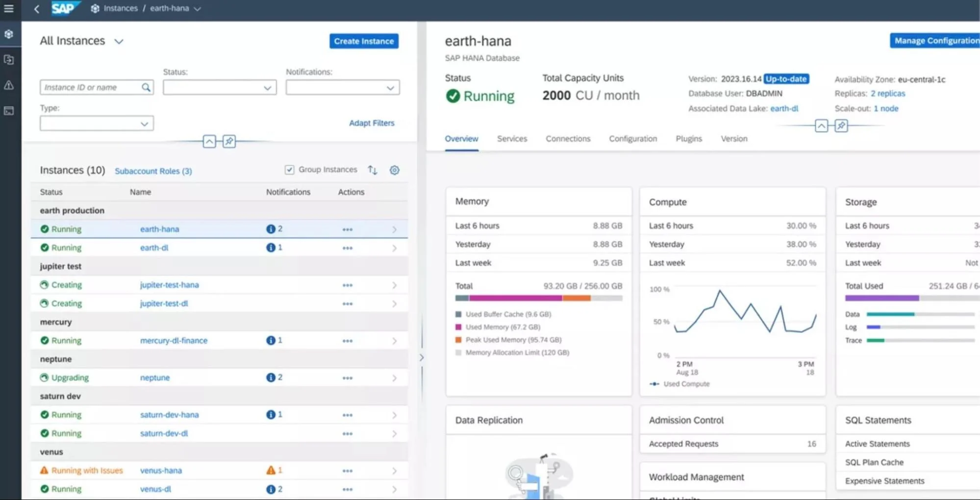Open the All Instances view dropdown
The height and width of the screenshot is (500, 980).
(119, 42)
